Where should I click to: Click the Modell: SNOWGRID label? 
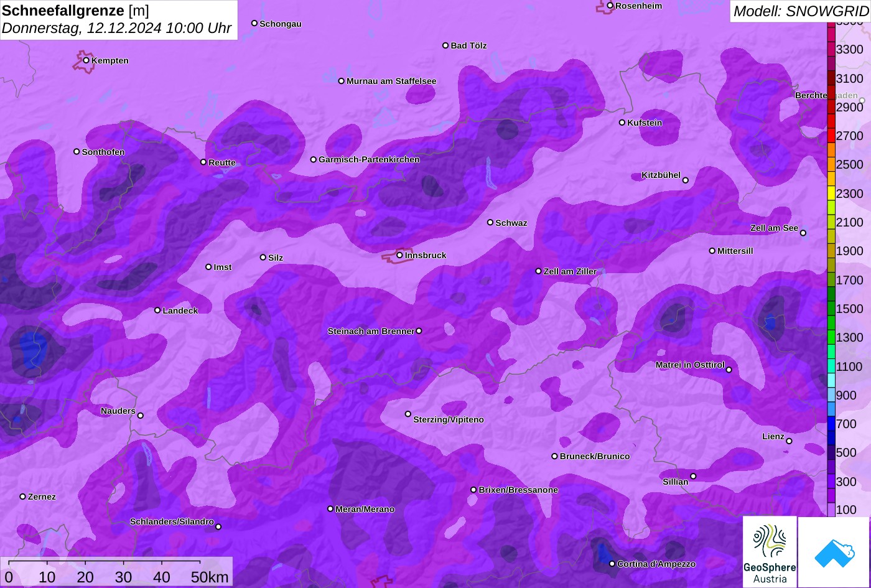coord(800,11)
